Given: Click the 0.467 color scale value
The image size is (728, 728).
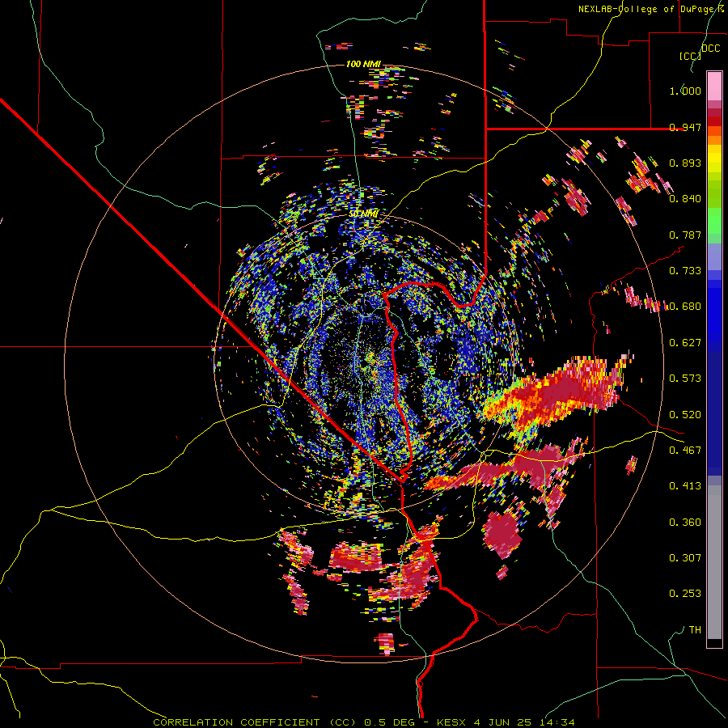Looking at the screenshot, I should point(685,451).
